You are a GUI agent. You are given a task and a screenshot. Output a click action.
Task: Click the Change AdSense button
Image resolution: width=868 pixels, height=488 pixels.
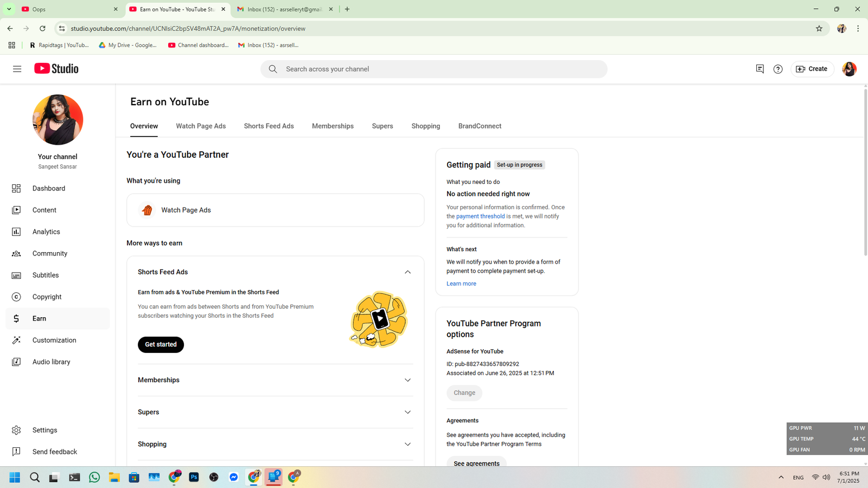[464, 393]
